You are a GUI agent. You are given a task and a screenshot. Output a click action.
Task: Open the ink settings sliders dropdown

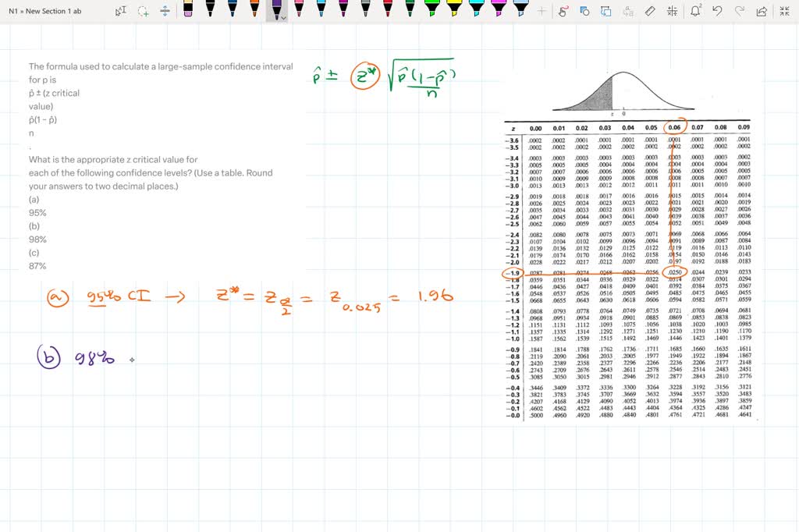(672, 10)
